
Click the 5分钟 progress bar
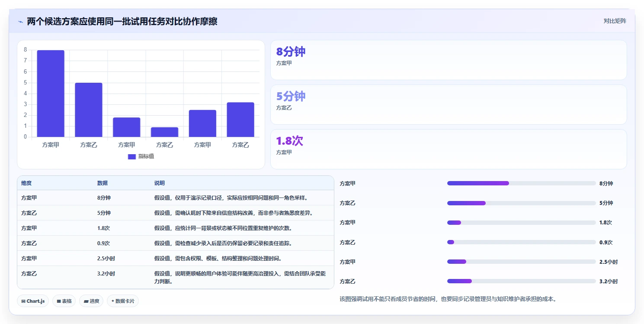[522, 203]
